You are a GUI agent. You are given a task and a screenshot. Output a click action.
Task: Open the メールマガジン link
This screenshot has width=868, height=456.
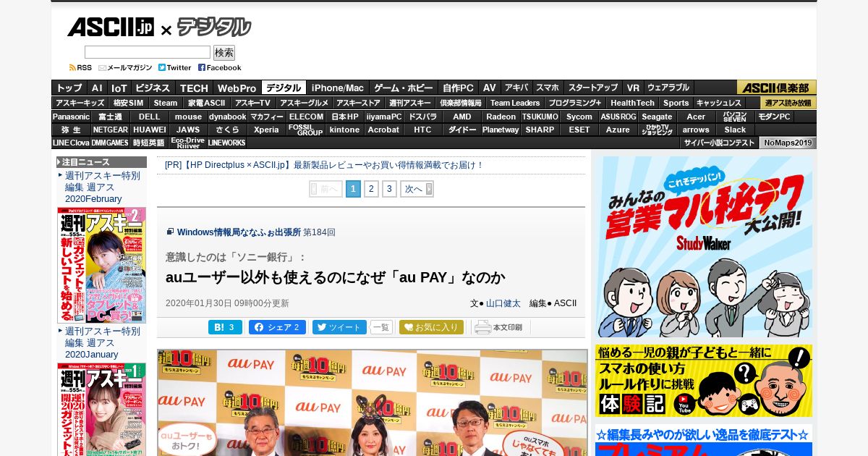(x=125, y=67)
